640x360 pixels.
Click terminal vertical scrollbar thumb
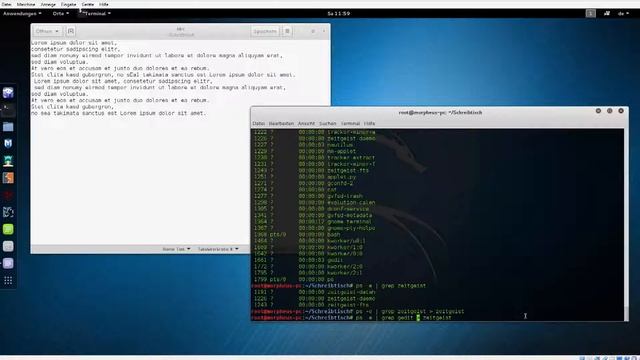tap(626, 313)
